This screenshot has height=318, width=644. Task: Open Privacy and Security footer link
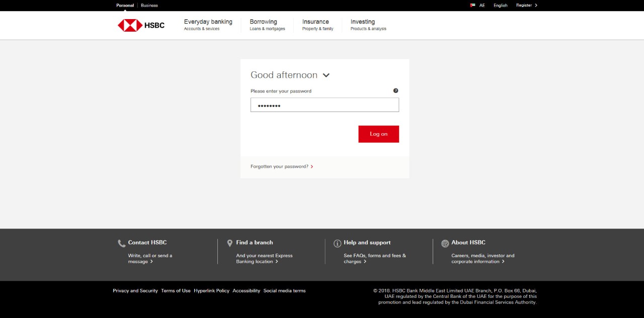point(135,291)
